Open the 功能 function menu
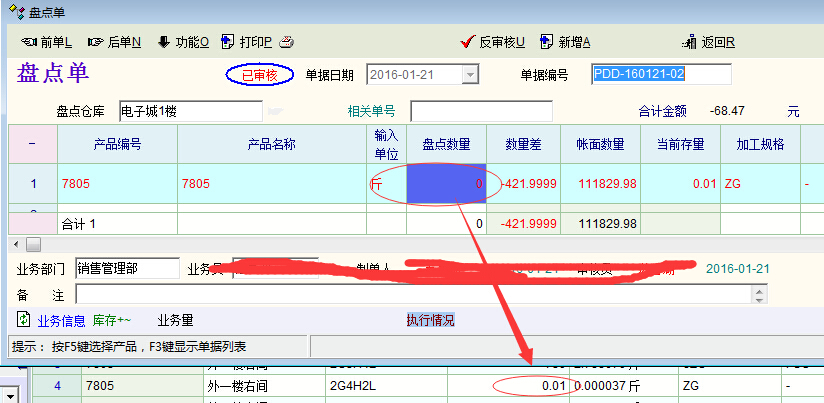This screenshot has height=403, width=824. click(183, 42)
